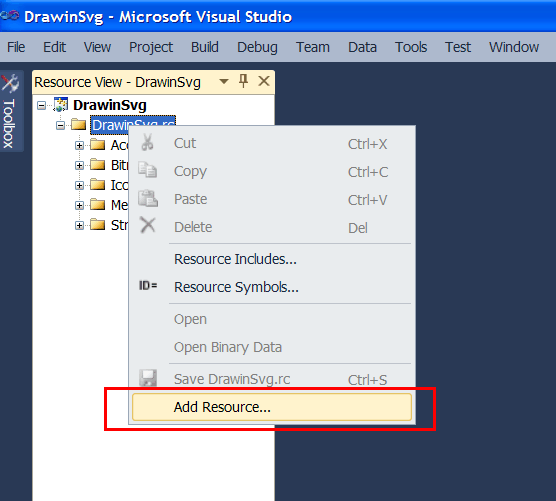This screenshot has height=501, width=556.
Task: Click the Copy pages icon in context menu
Action: click(148, 170)
